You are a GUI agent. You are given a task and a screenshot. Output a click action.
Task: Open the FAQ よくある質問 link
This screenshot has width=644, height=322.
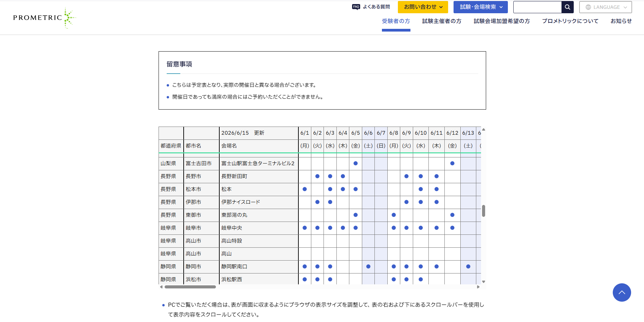coord(371,7)
